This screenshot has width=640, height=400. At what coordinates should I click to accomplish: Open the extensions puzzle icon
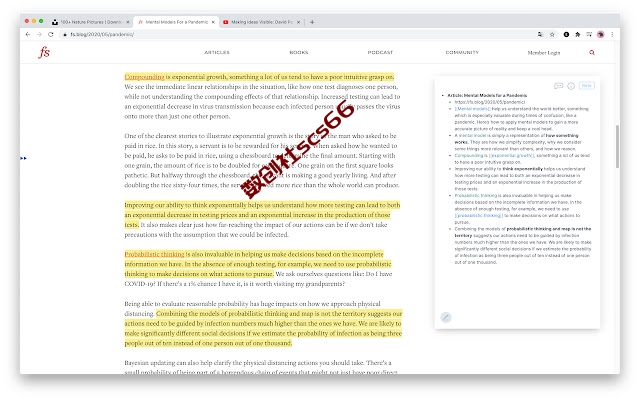pyautogui.click(x=578, y=35)
